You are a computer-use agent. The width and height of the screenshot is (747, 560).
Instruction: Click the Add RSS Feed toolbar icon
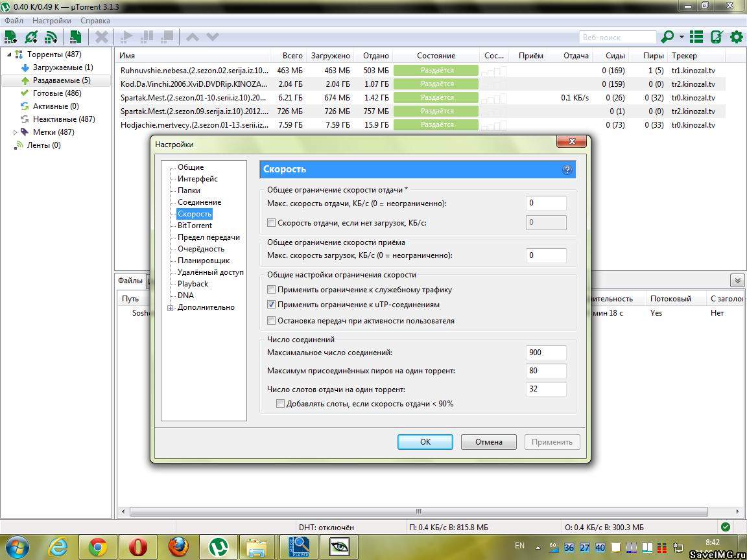[51, 37]
